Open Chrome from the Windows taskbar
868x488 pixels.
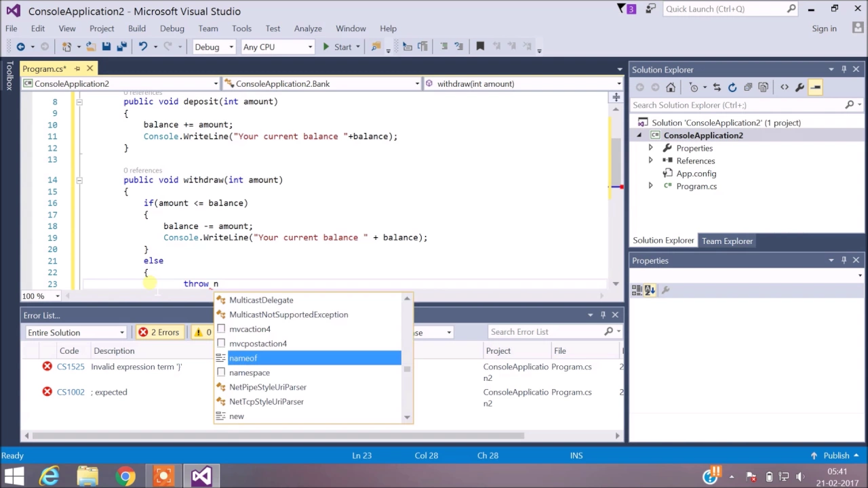pos(125,476)
